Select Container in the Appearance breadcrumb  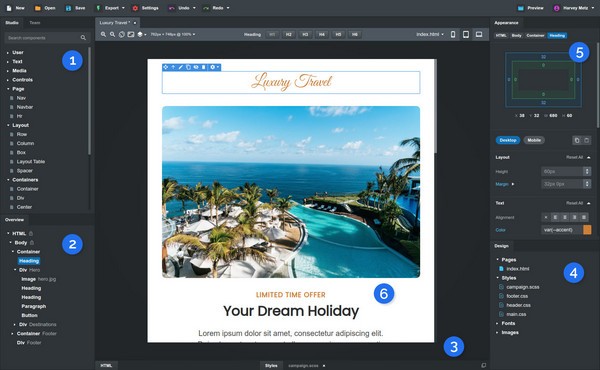tap(535, 35)
